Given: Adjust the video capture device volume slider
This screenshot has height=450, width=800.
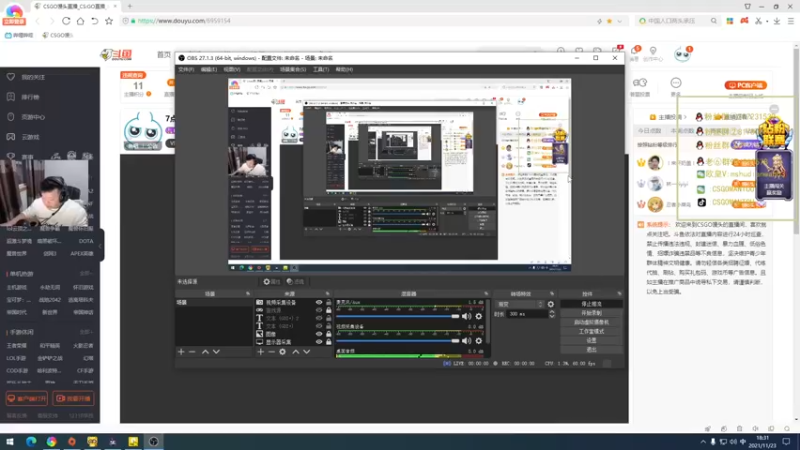Looking at the screenshot, I should tap(398, 340).
